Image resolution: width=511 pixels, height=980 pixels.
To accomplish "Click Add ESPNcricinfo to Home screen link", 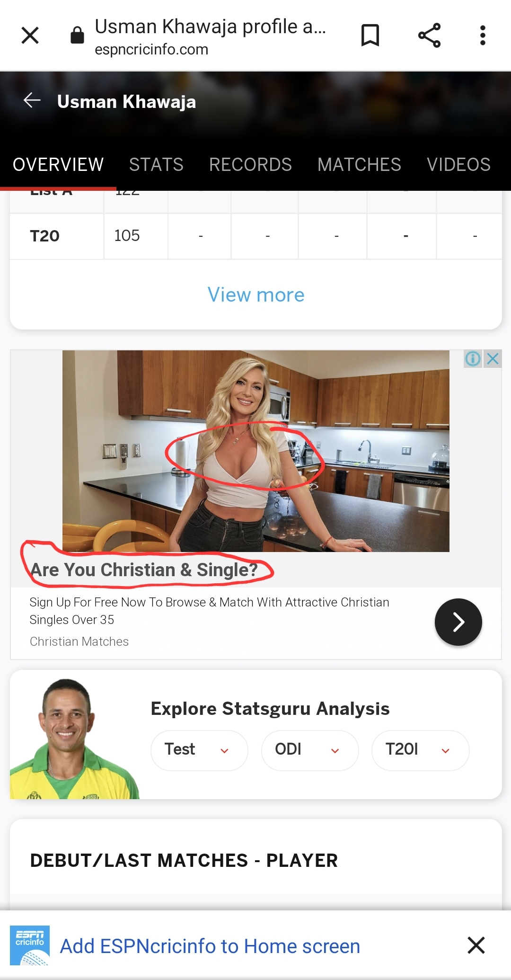I will 210,946.
